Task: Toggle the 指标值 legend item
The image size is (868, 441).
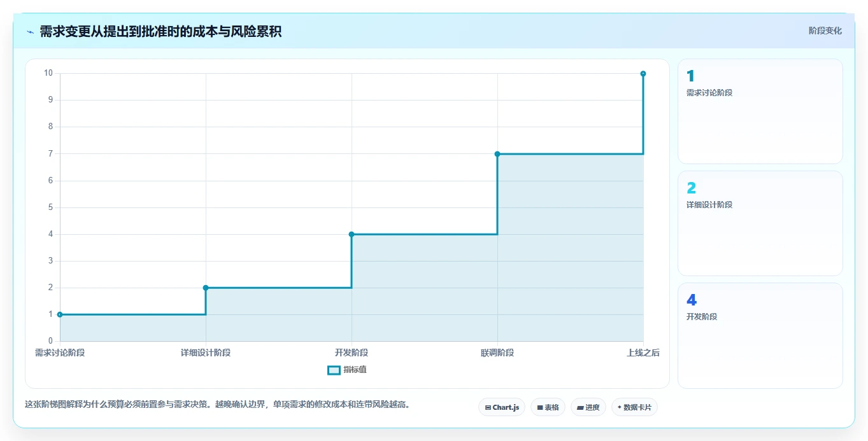Action: click(x=347, y=370)
